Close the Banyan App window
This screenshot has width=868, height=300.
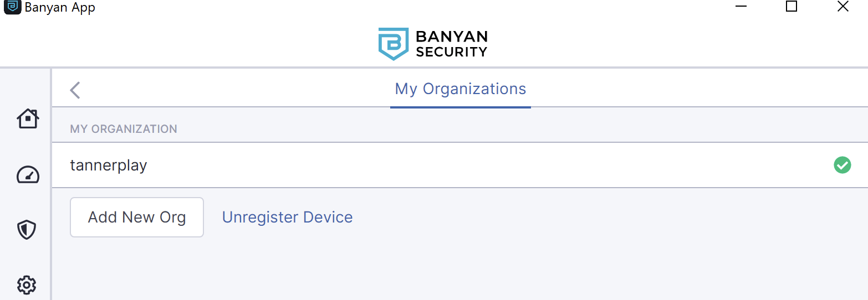click(x=843, y=7)
